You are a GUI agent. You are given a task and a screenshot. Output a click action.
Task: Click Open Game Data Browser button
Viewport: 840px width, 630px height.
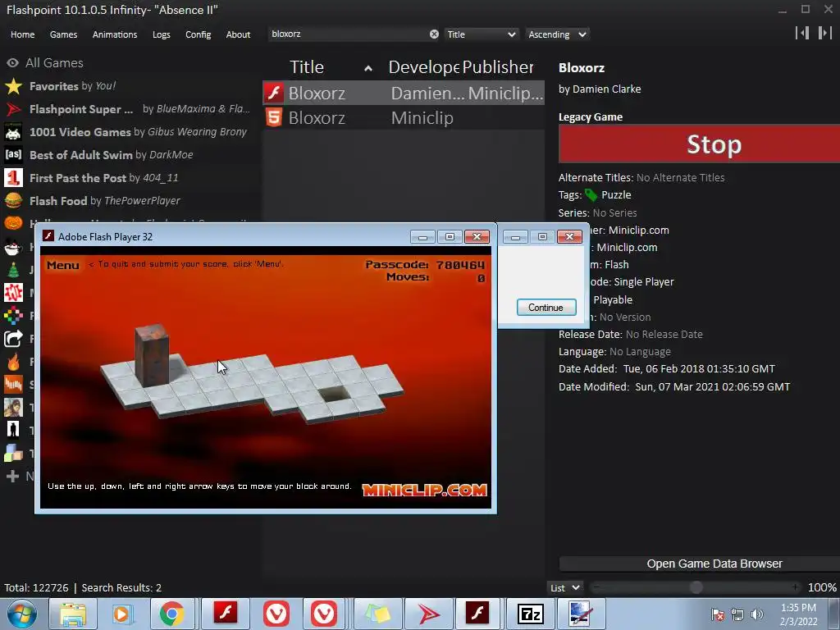[x=699, y=564]
